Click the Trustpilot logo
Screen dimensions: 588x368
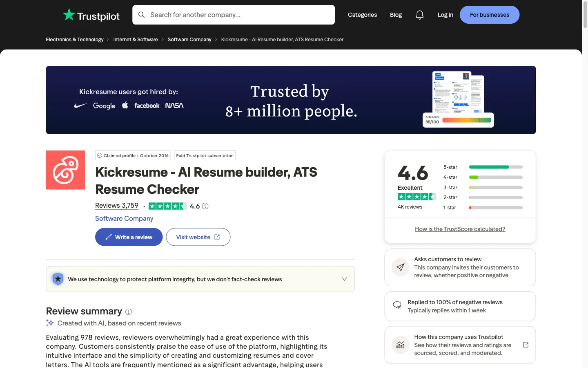[91, 15]
